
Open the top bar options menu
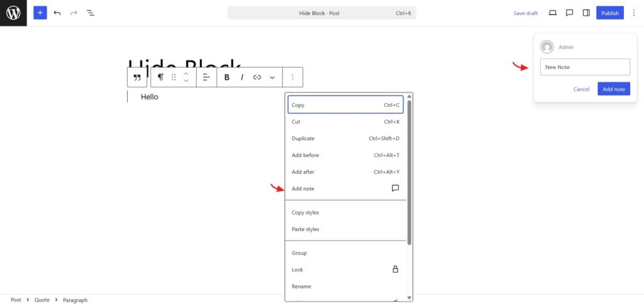point(634,13)
